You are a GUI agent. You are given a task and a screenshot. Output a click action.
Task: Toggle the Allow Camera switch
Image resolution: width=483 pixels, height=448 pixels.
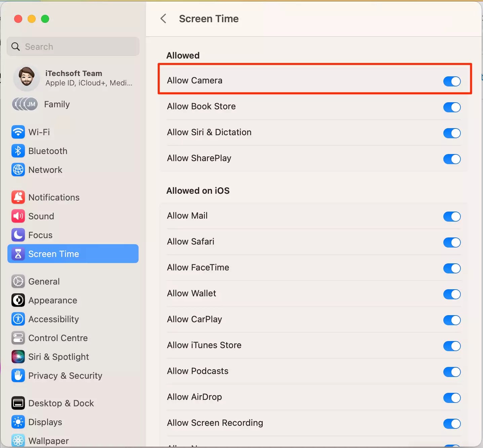(x=452, y=81)
